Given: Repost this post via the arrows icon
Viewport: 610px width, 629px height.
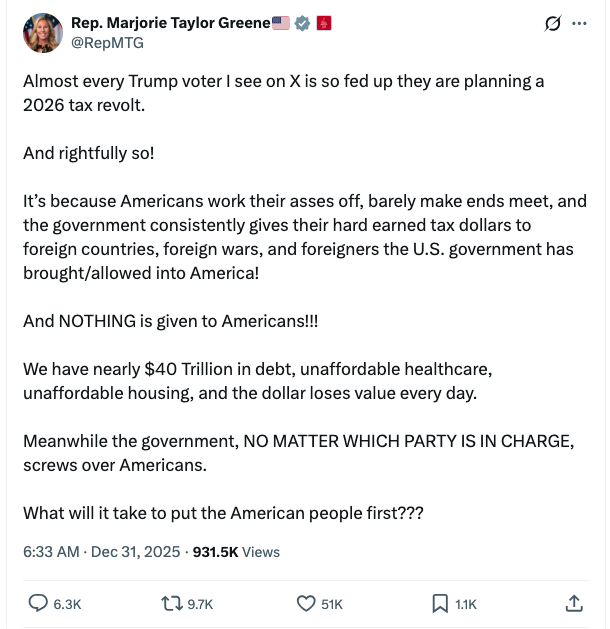Looking at the screenshot, I should [172, 603].
